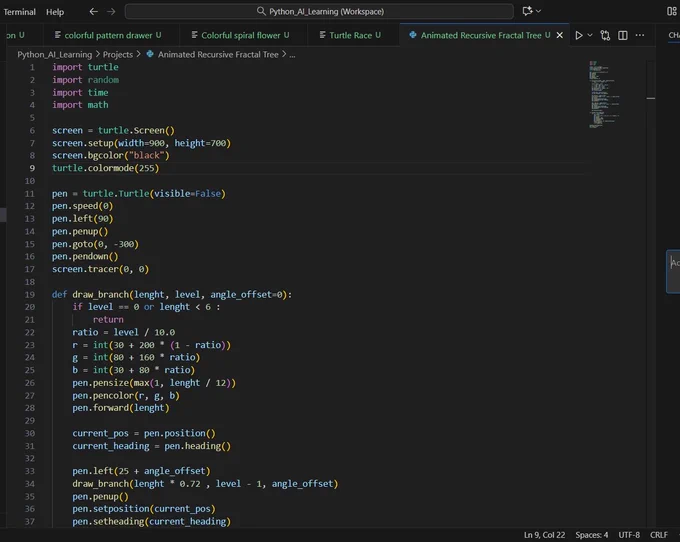The width and height of the screenshot is (680, 542).
Task: Click Animated Recursive Fractal Tree breadcrumb
Action: (x=218, y=55)
